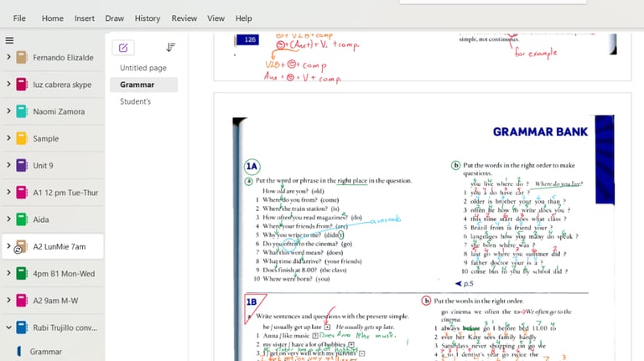Expand the A2 LunMie 7am notebook
Screen dimensions: 644x361
8,246
